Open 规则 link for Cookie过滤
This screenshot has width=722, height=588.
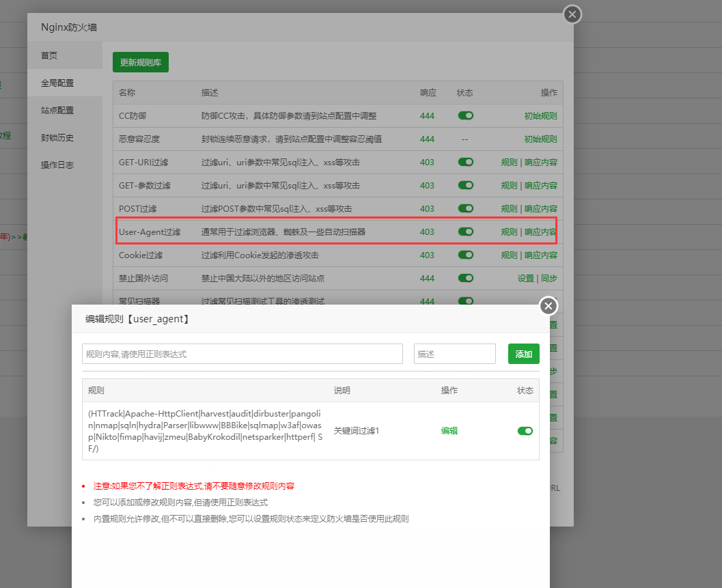[510, 255]
